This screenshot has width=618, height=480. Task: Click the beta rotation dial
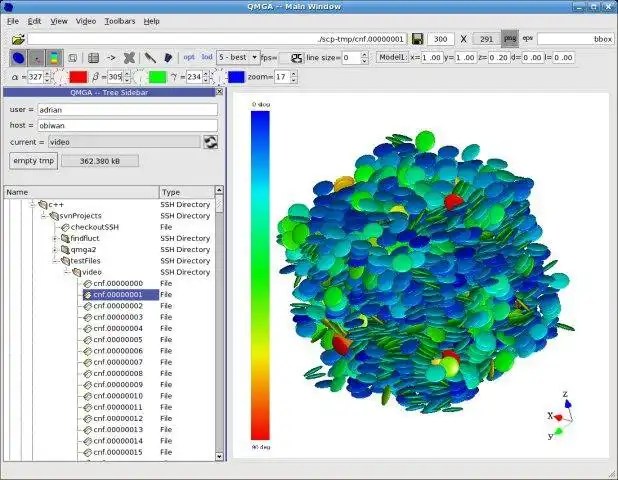[x=140, y=77]
